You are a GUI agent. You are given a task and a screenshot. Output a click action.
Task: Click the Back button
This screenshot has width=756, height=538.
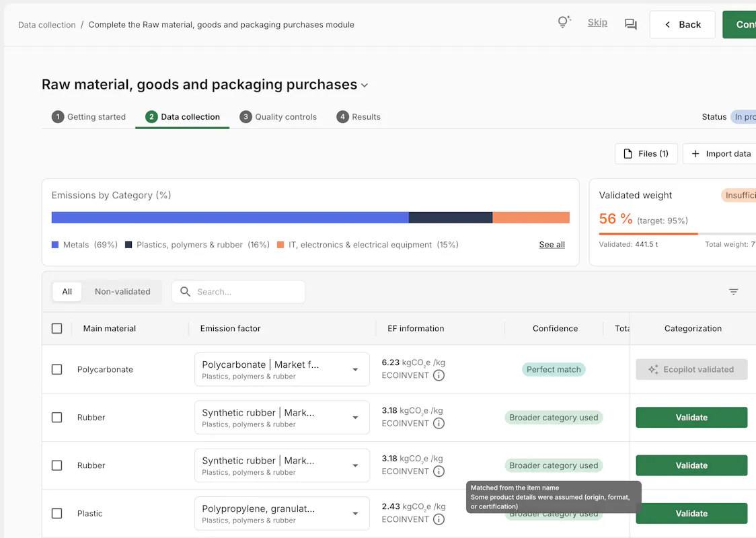(x=682, y=25)
